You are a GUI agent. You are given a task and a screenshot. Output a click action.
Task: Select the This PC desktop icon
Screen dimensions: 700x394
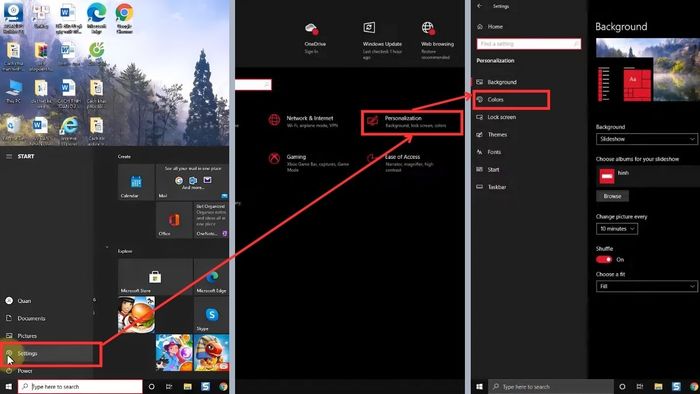click(x=13, y=91)
